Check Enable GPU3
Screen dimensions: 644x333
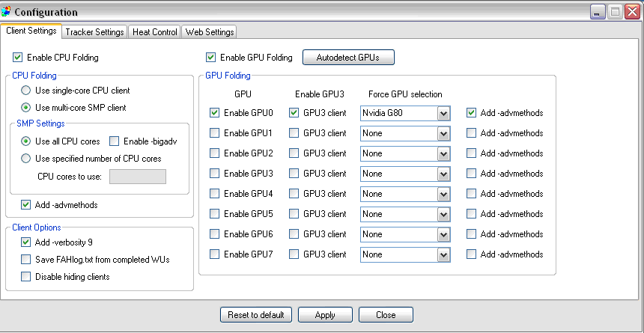[x=214, y=174]
